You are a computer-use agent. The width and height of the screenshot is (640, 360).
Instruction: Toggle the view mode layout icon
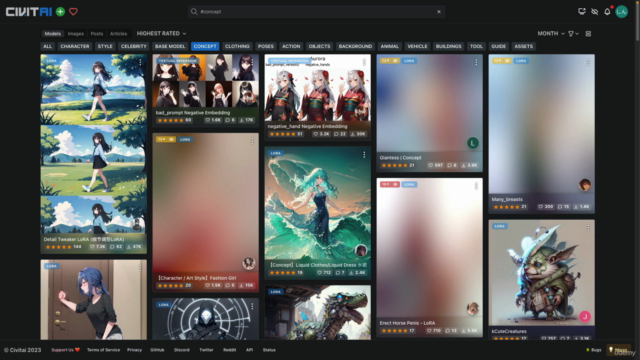click(588, 33)
